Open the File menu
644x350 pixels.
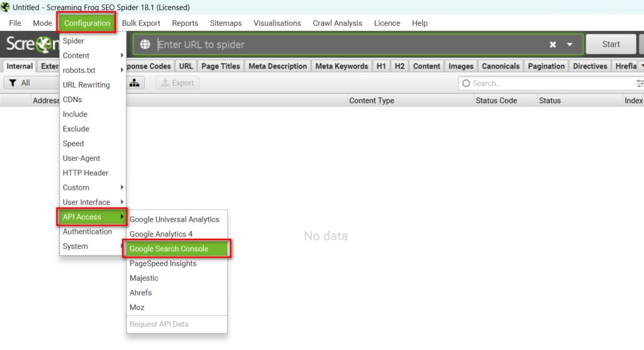[x=15, y=23]
